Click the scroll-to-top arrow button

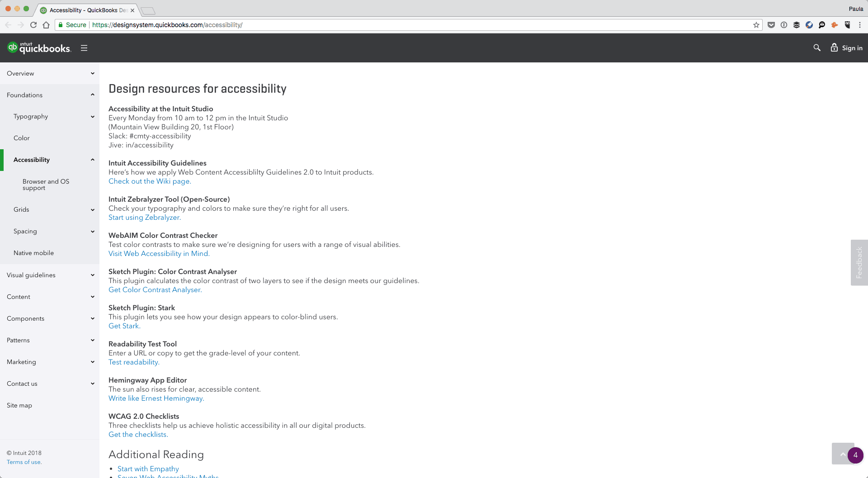tap(843, 454)
